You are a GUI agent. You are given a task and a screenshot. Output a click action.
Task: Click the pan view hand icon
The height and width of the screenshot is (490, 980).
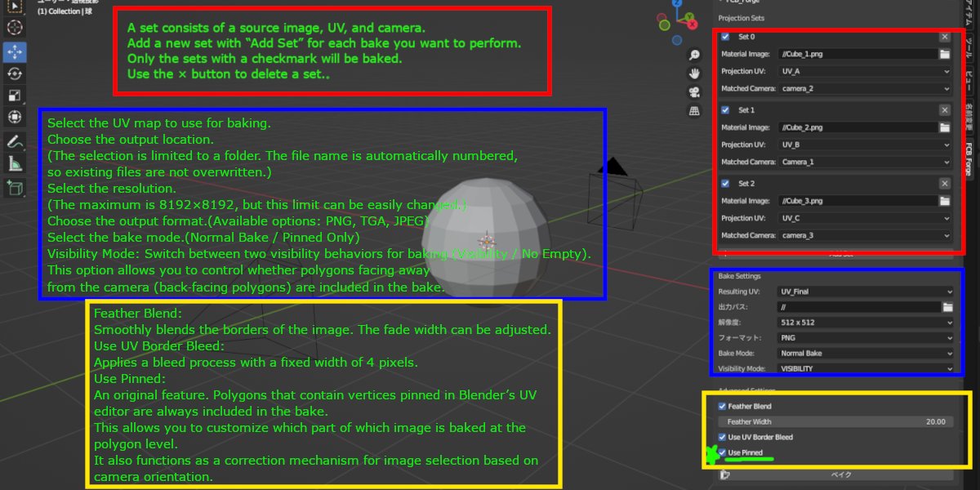point(694,73)
